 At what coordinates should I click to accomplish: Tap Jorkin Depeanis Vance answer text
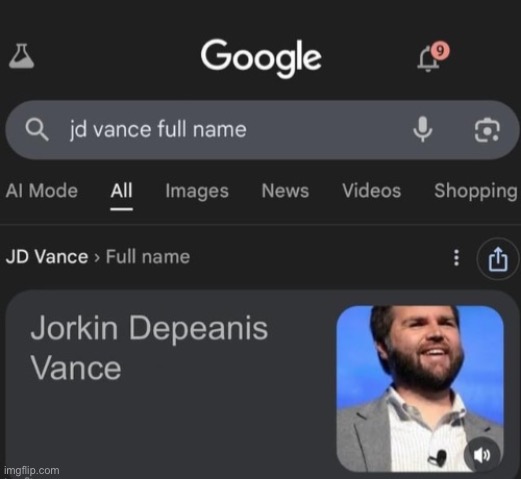click(149, 347)
